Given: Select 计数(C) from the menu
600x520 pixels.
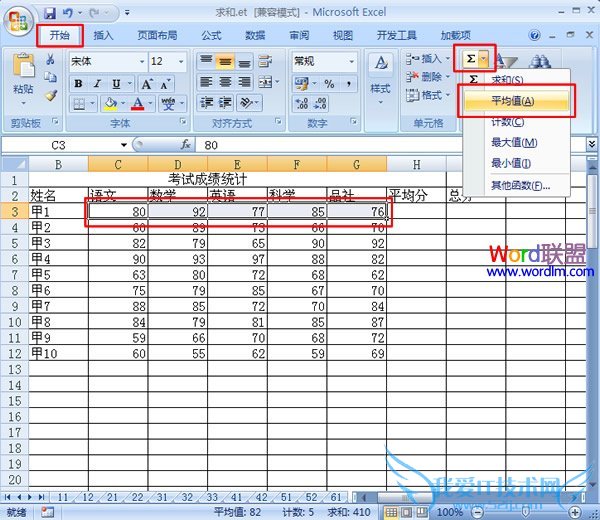Looking at the screenshot, I should pyautogui.click(x=516, y=122).
